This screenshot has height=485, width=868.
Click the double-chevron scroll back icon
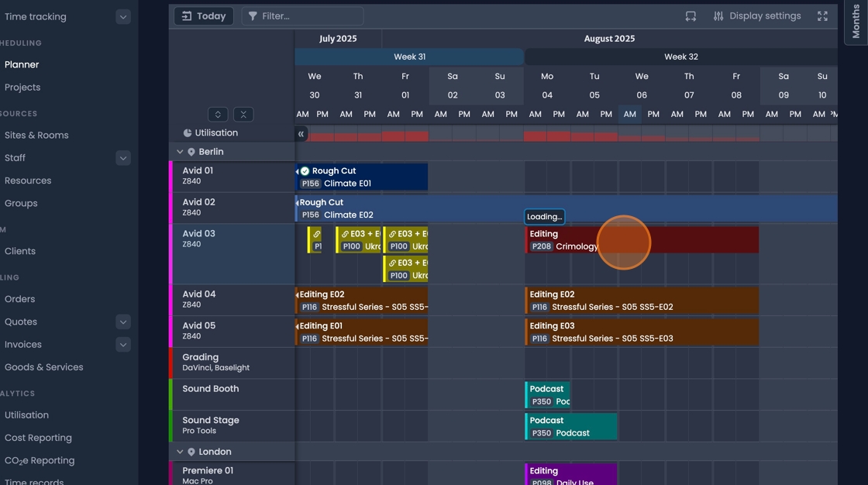coord(301,134)
